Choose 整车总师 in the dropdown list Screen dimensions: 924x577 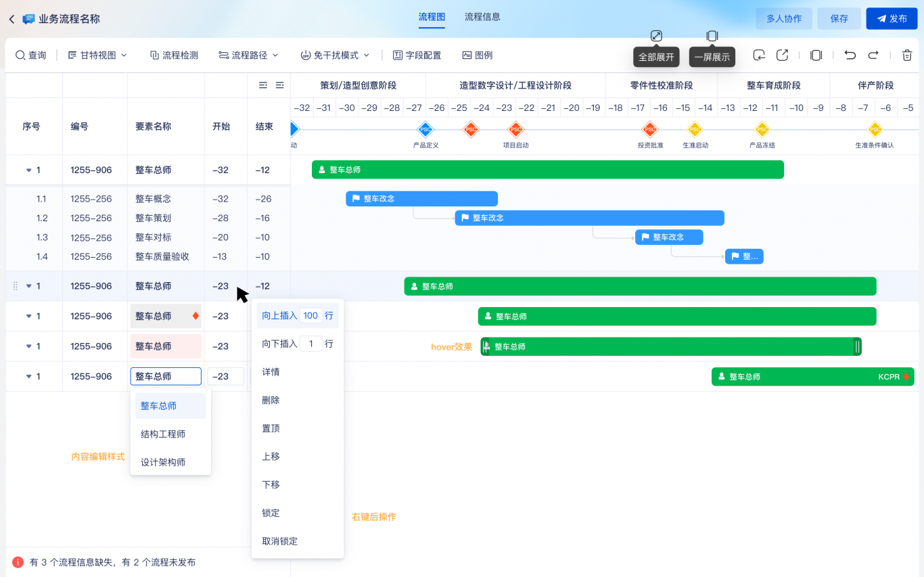170,406
